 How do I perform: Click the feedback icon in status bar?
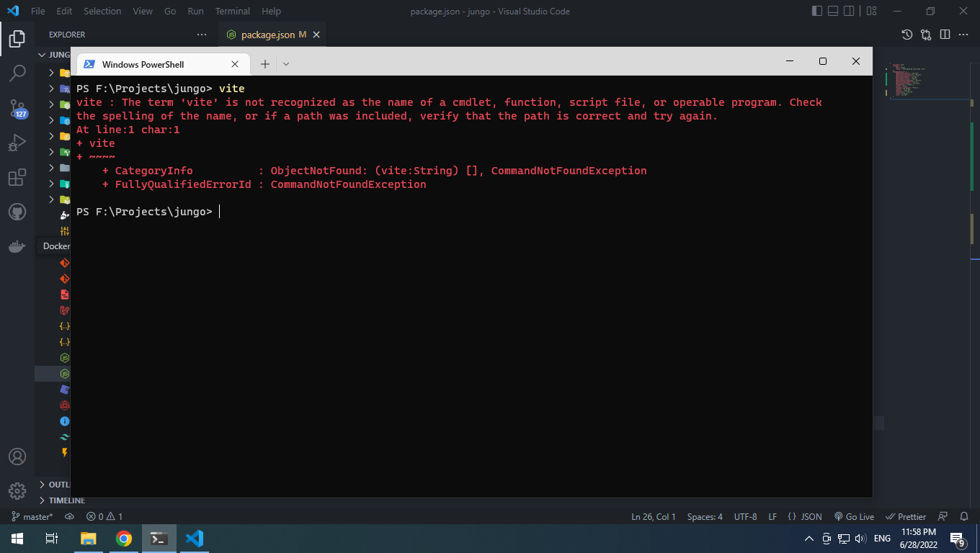(943, 516)
